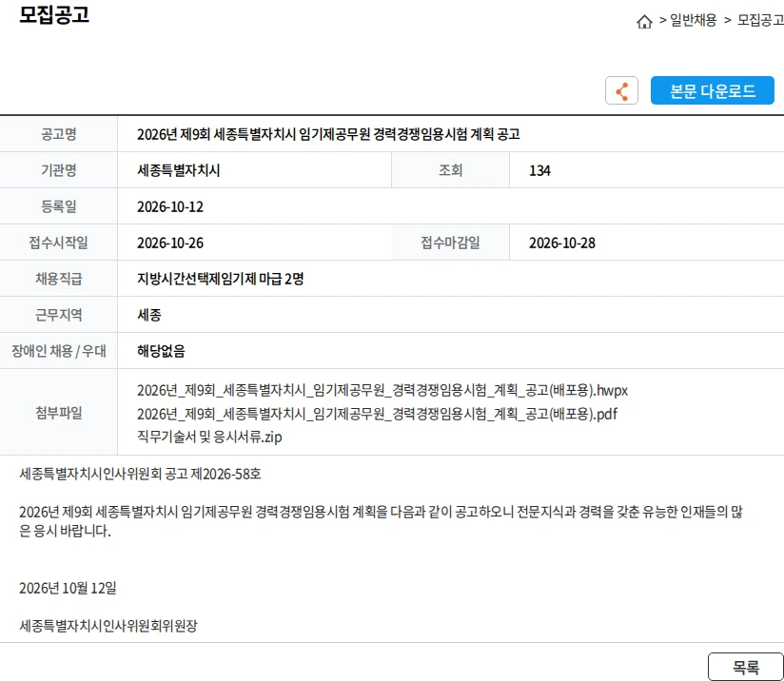Click the start date 2026-10-26
This screenshot has height=681, width=784.
click(x=170, y=243)
